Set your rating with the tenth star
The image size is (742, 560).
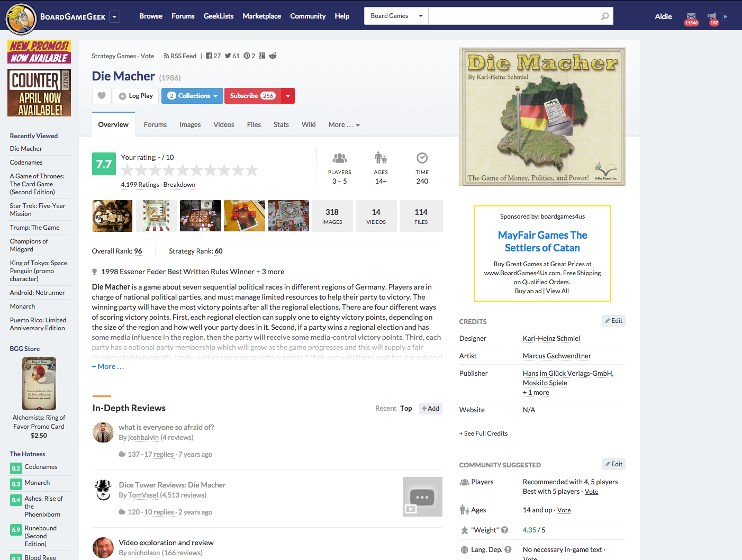coord(252,170)
